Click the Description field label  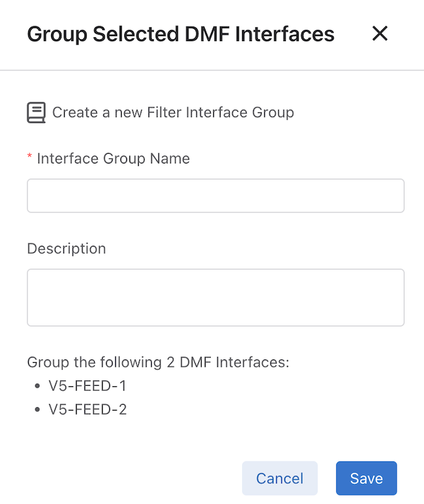coord(66,248)
